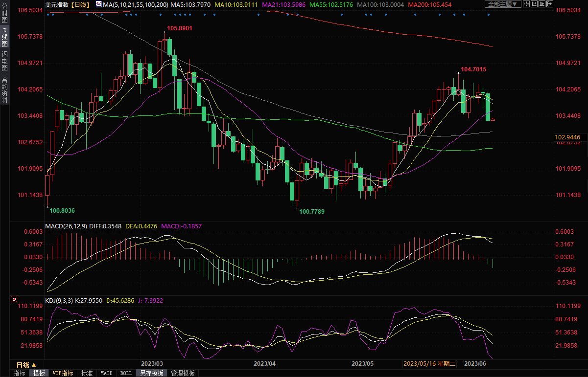Image resolution: width=588 pixels, height=377 pixels.
Task: Click the MA indicator chart icon
Action: click(x=99, y=4)
